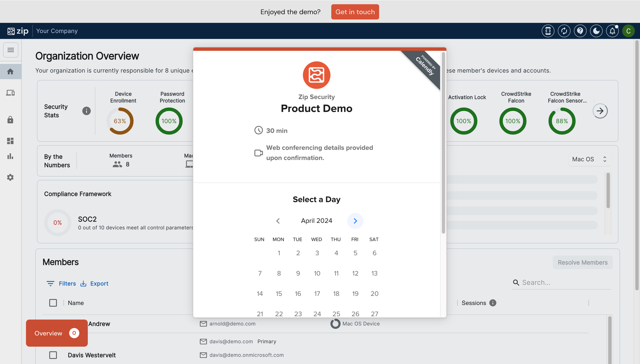Select April 19 in calendar

(355, 294)
